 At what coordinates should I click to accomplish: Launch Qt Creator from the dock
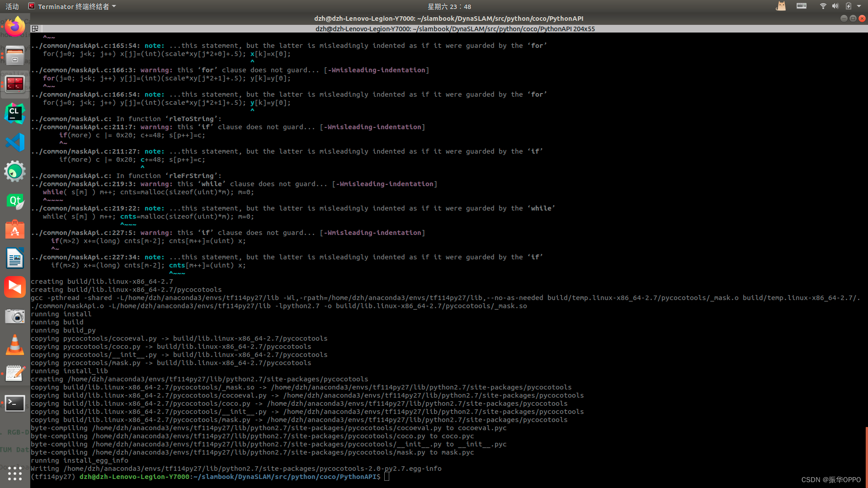point(15,201)
